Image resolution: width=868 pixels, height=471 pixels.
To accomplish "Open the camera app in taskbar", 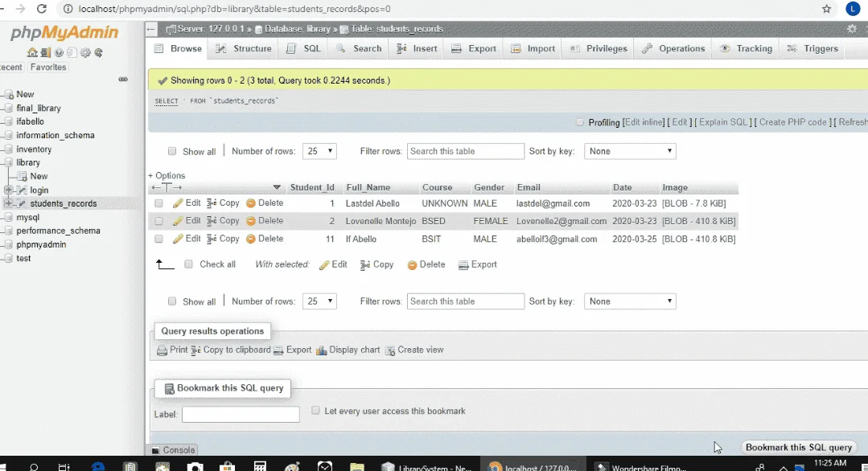I will (x=195, y=467).
